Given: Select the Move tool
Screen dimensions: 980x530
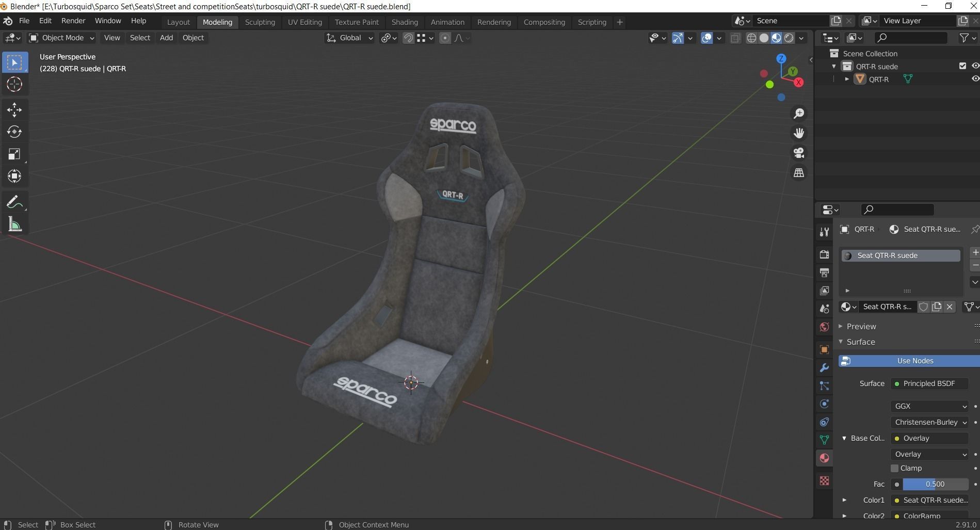Looking at the screenshot, I should click(x=14, y=109).
